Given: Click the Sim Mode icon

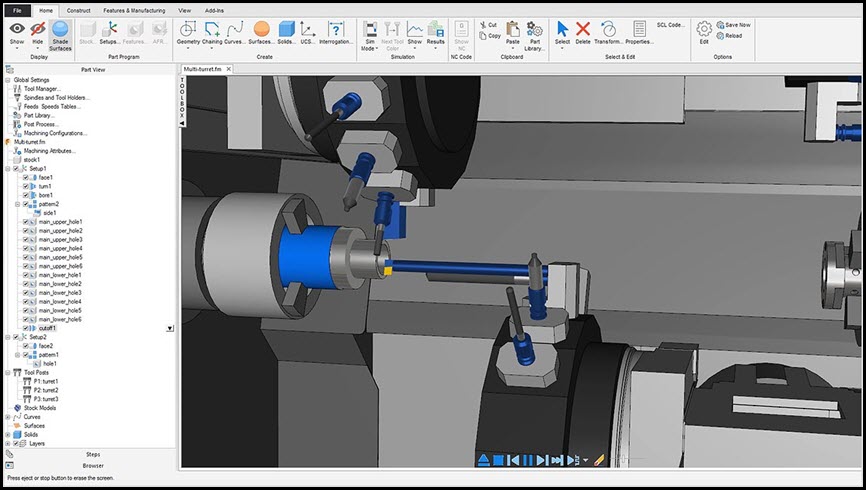Looking at the screenshot, I should tap(370, 29).
